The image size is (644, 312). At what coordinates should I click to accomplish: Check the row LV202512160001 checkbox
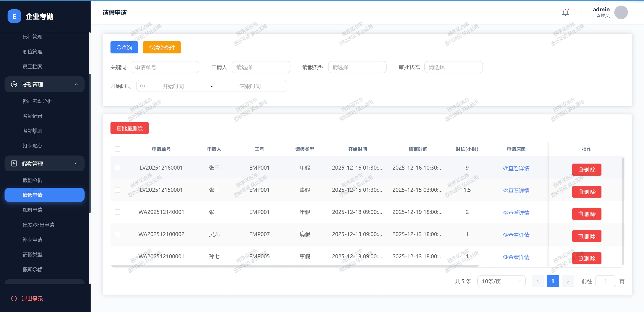coord(118,168)
